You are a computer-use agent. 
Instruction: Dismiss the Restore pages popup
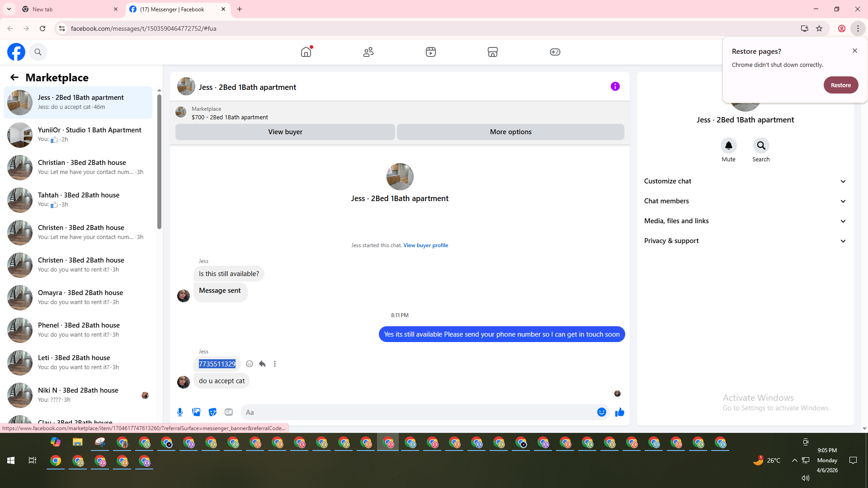pyautogui.click(x=855, y=51)
